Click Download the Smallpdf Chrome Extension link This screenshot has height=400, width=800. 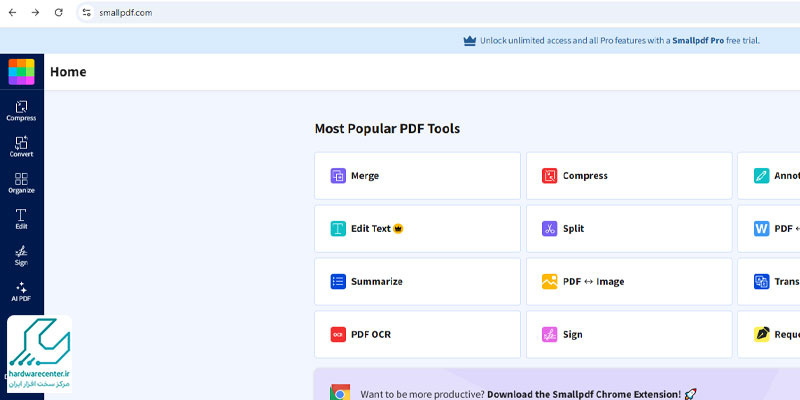[x=584, y=394]
